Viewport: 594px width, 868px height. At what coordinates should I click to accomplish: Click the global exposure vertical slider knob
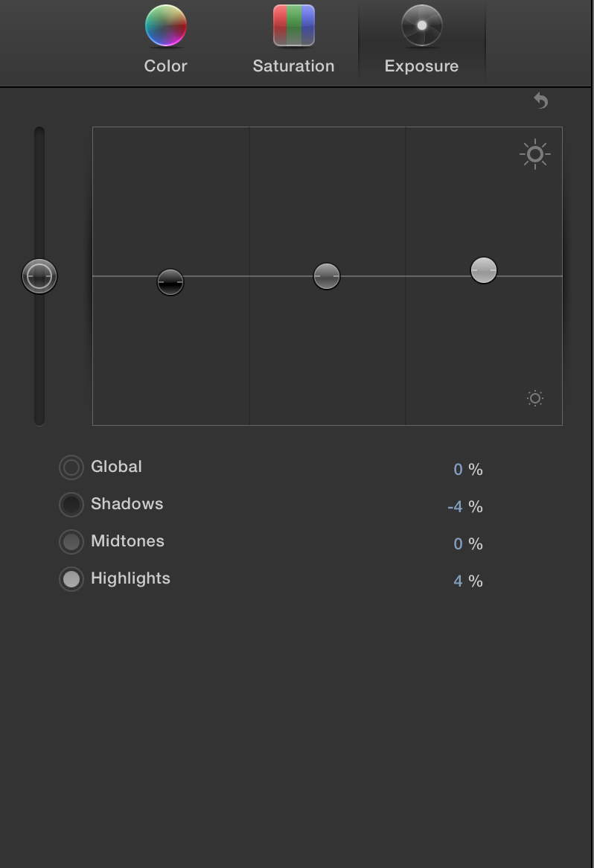(39, 276)
